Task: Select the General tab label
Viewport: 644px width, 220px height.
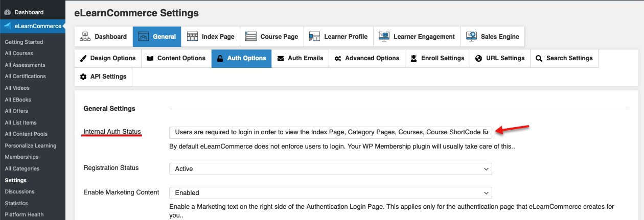Action: click(x=164, y=37)
